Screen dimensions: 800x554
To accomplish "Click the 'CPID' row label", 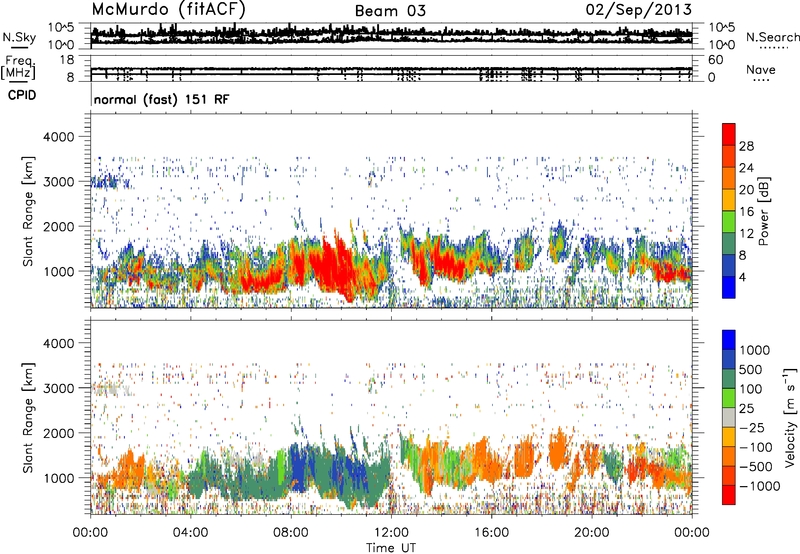I will click(x=22, y=95).
